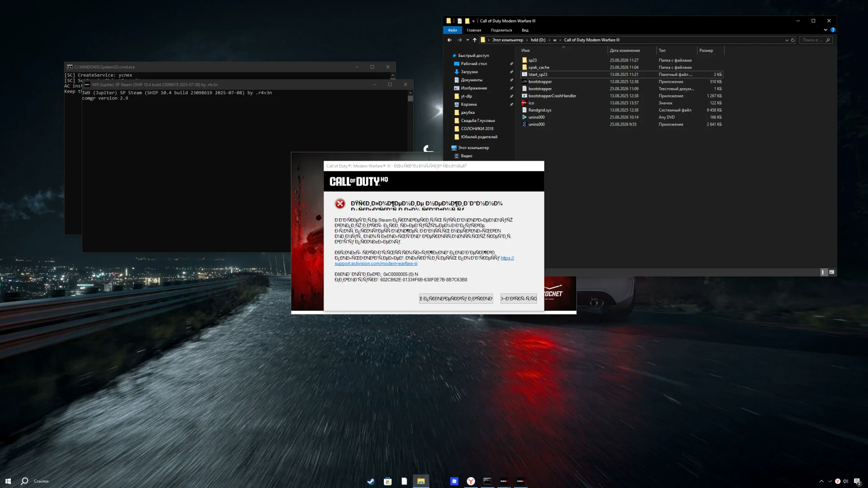Open the Главная ribbon tab
868x488 pixels.
click(x=474, y=30)
